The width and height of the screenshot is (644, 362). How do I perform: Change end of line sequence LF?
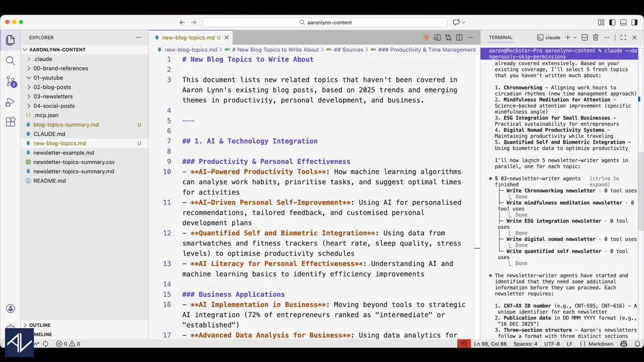click(x=569, y=344)
